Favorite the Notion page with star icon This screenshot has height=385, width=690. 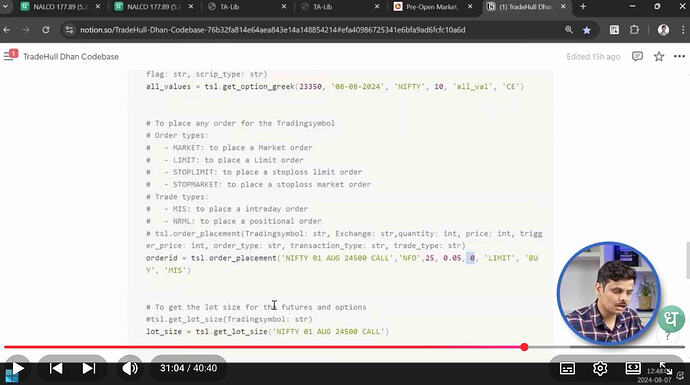659,56
